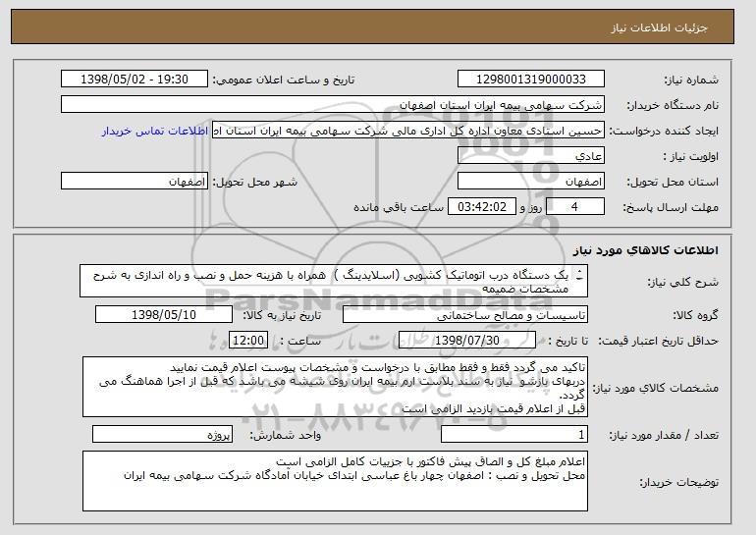Click the تعداد / مقدار مورد نیاز label
Screen dimensions: 756x535
pos(664,435)
